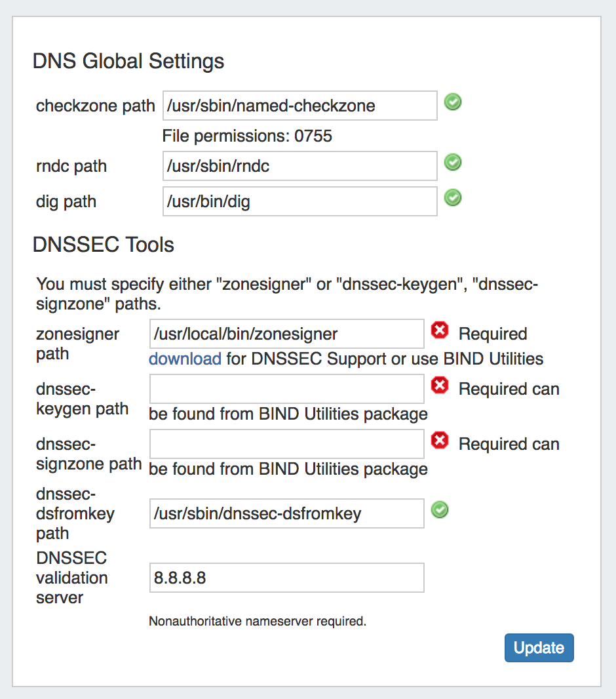616x699 pixels.
Task: Click the green check icon beside rndc path
Action: (453, 163)
